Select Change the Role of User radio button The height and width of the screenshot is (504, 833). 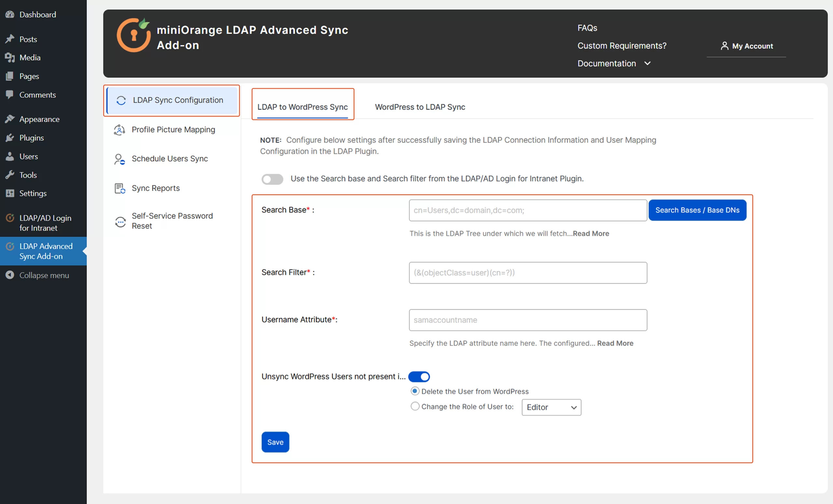pyautogui.click(x=415, y=406)
